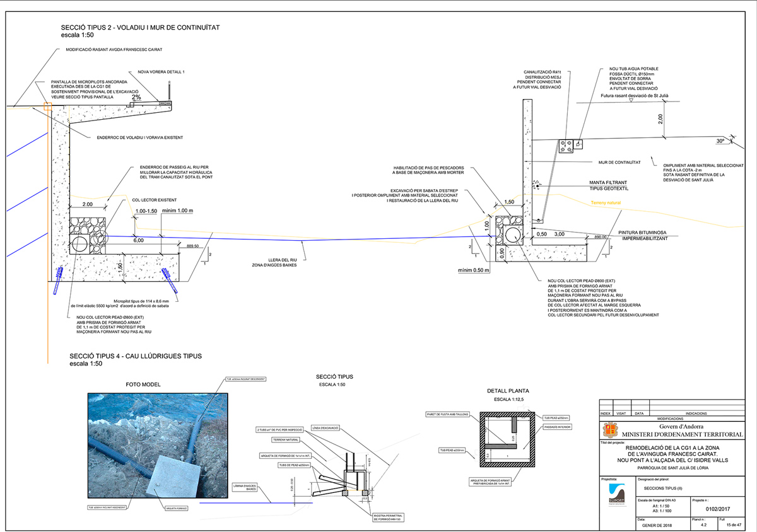Click the 'PINTURA BITUMINOSA' label

[x=643, y=232]
